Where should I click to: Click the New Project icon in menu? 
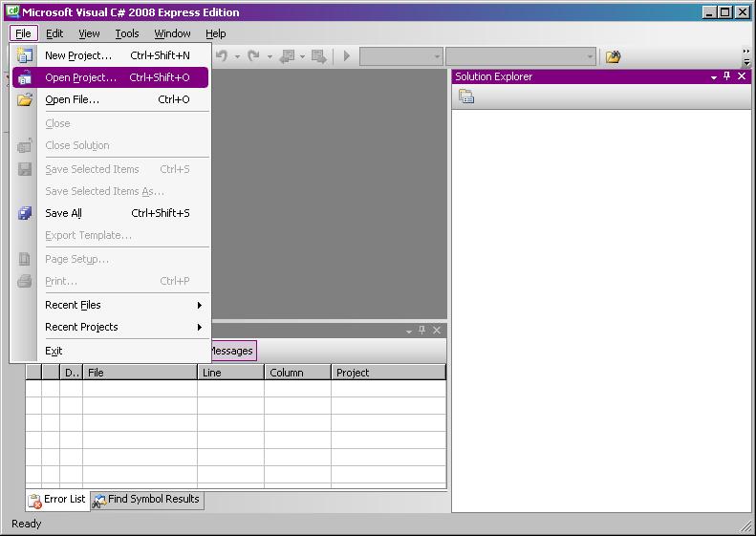click(25, 55)
